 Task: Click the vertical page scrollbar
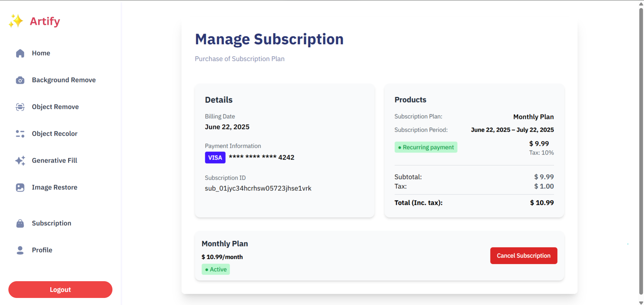[x=641, y=151]
